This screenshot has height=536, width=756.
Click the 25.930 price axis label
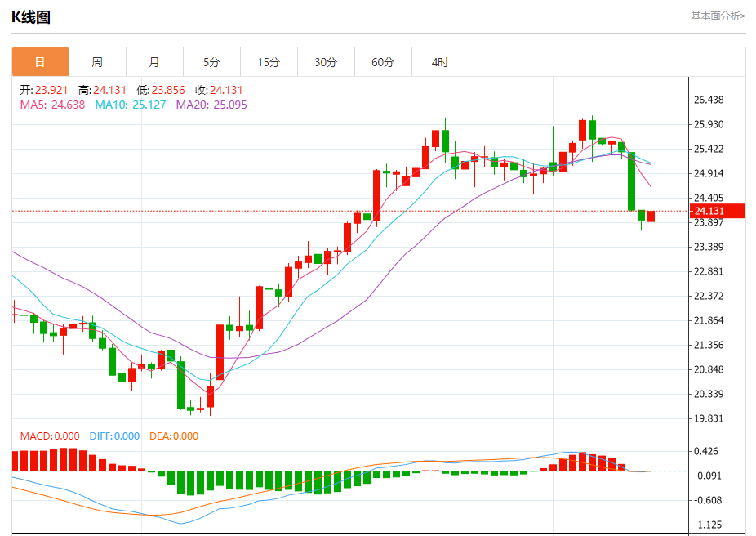click(x=709, y=124)
